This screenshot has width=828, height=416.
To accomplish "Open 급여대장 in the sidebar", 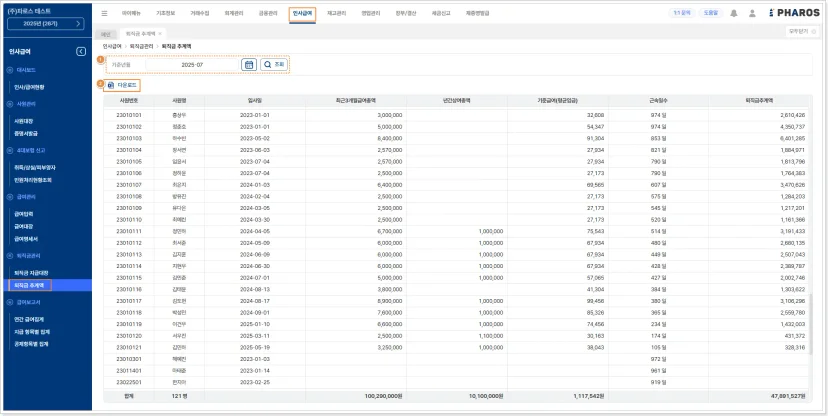I will [24, 226].
